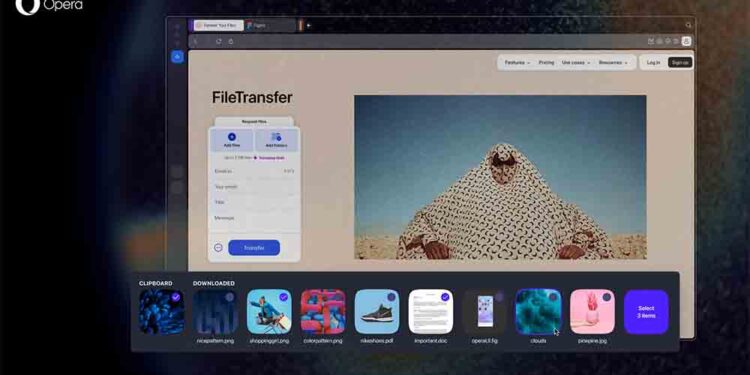The image size is (750, 375).
Task: Click the snapshot icon in address bar
Action: [651, 41]
